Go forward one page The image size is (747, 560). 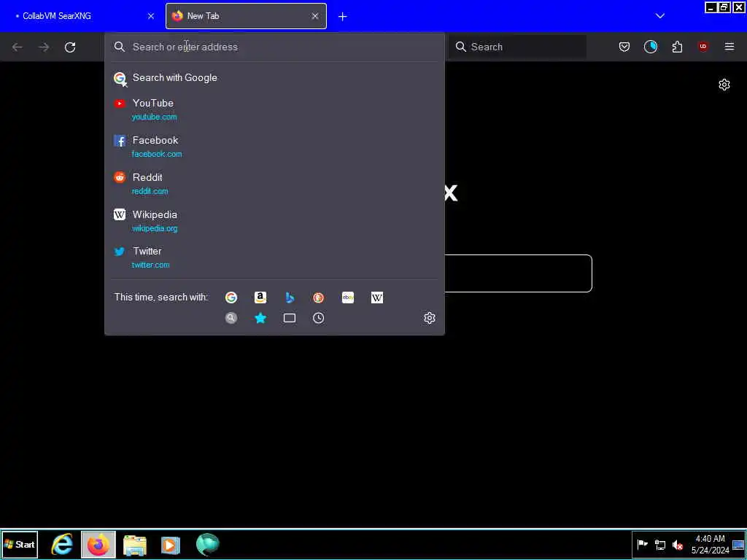(44, 47)
